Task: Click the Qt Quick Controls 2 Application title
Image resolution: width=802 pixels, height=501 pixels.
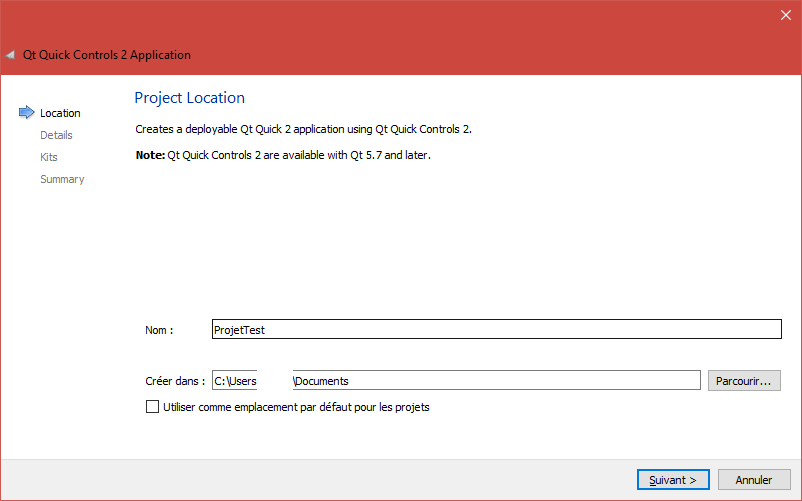Action: pyautogui.click(x=107, y=55)
